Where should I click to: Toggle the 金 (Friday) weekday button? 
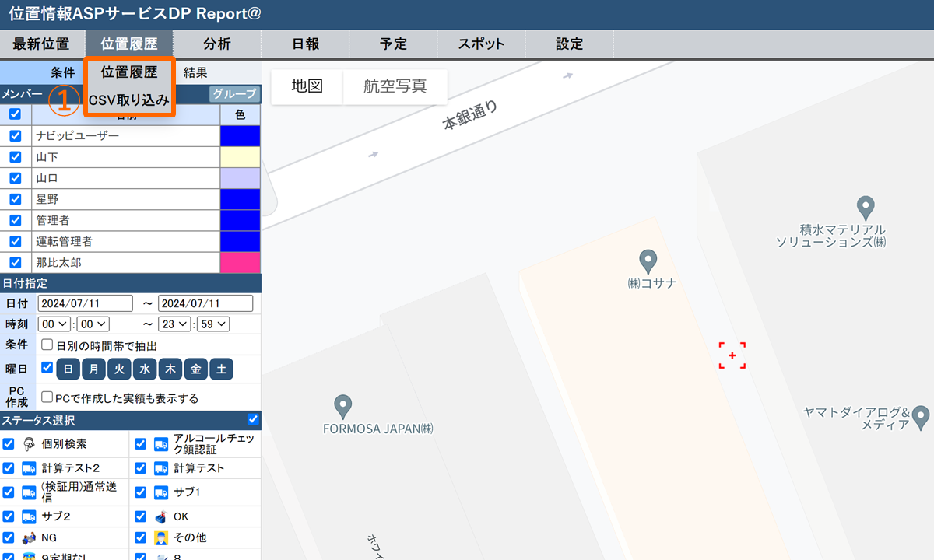point(195,369)
